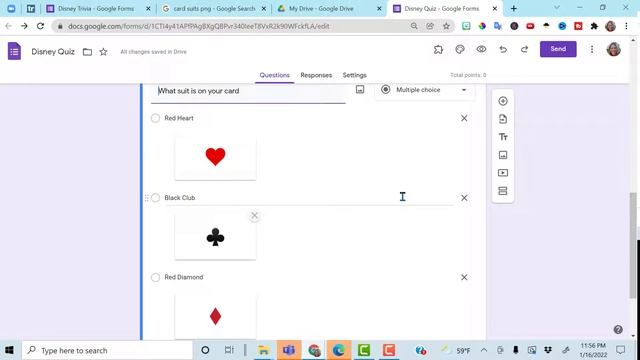Select the Red Heart radio option
The width and height of the screenshot is (640, 360).
155,118
